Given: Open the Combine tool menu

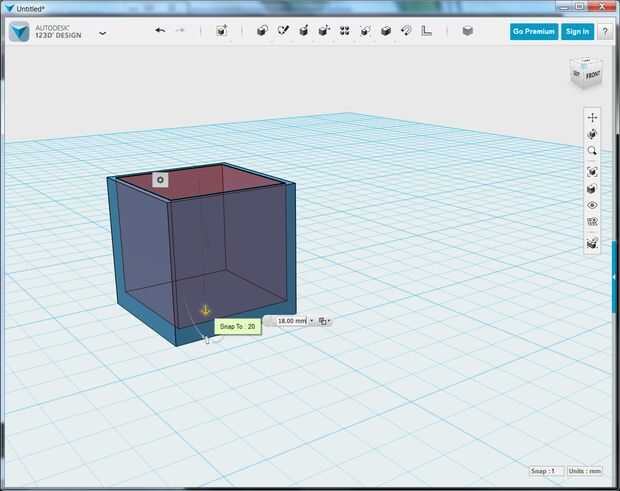Looking at the screenshot, I should click(x=386, y=30).
